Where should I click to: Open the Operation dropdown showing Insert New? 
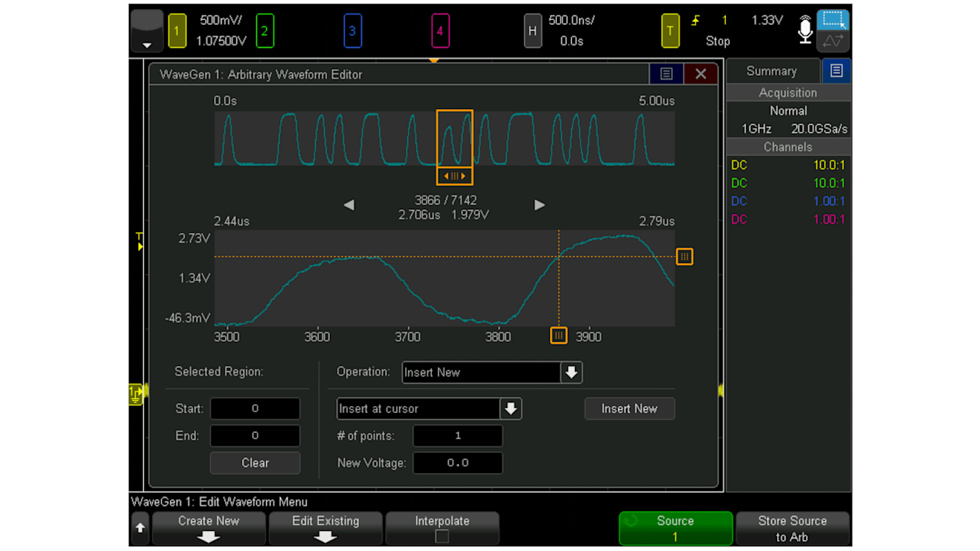[x=571, y=372]
